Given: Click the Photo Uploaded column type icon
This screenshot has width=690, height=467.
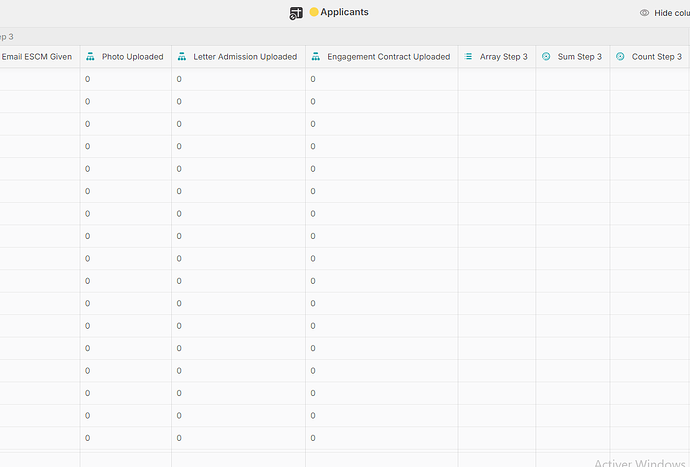Looking at the screenshot, I should 90,56.
